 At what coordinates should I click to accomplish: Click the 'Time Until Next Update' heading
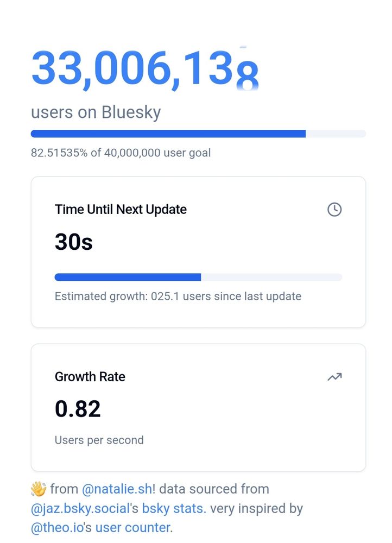click(x=121, y=210)
